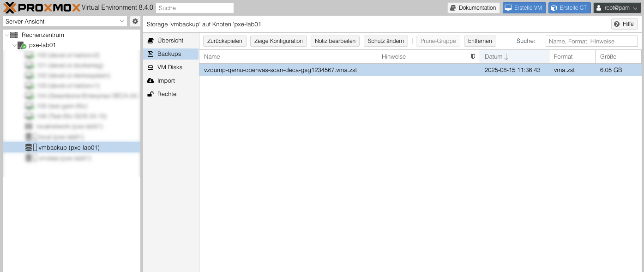
Task: Switch to the VM Disks tab
Action: (169, 67)
